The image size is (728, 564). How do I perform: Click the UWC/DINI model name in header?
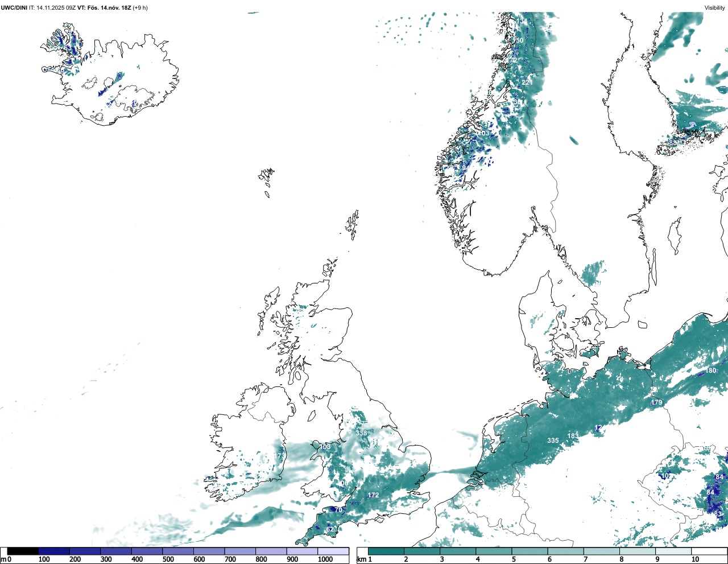[x=14, y=7]
